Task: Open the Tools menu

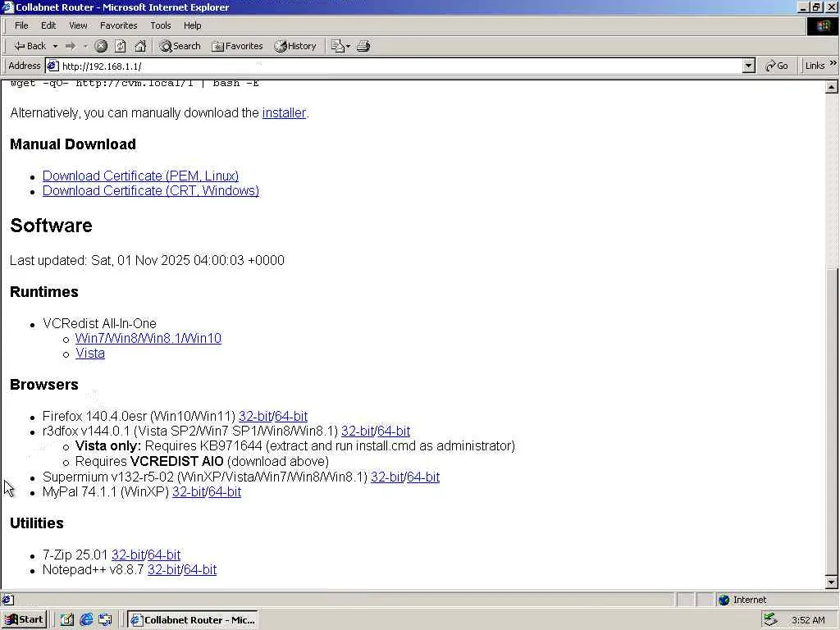Action: coord(160,25)
